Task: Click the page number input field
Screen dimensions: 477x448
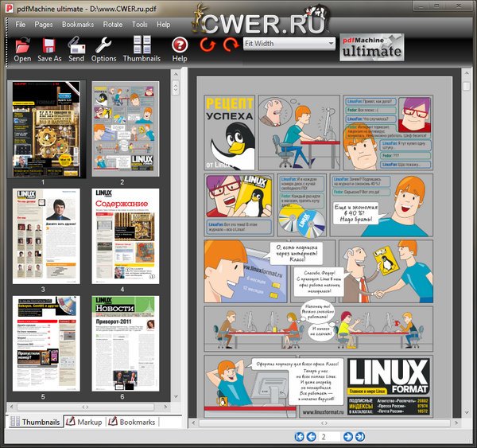Action: click(x=329, y=437)
